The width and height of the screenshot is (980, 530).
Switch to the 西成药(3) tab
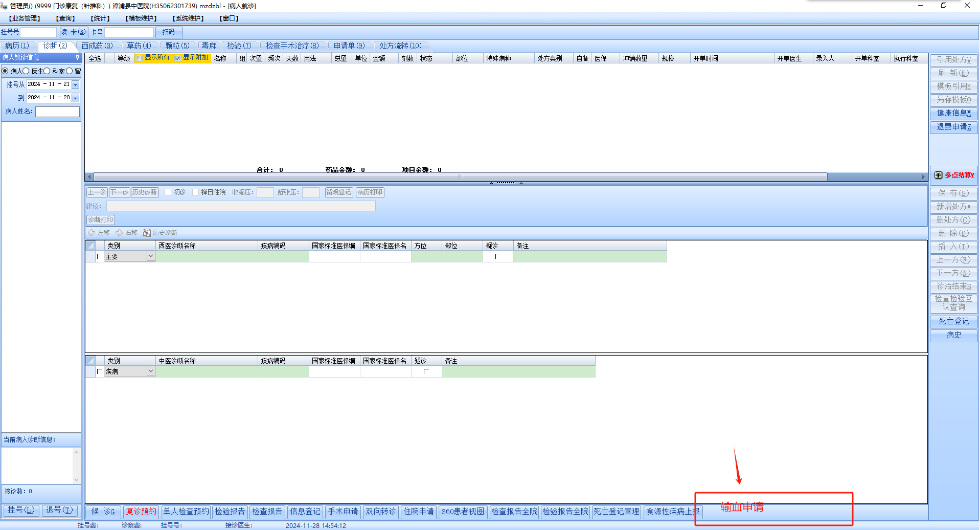pyautogui.click(x=97, y=46)
